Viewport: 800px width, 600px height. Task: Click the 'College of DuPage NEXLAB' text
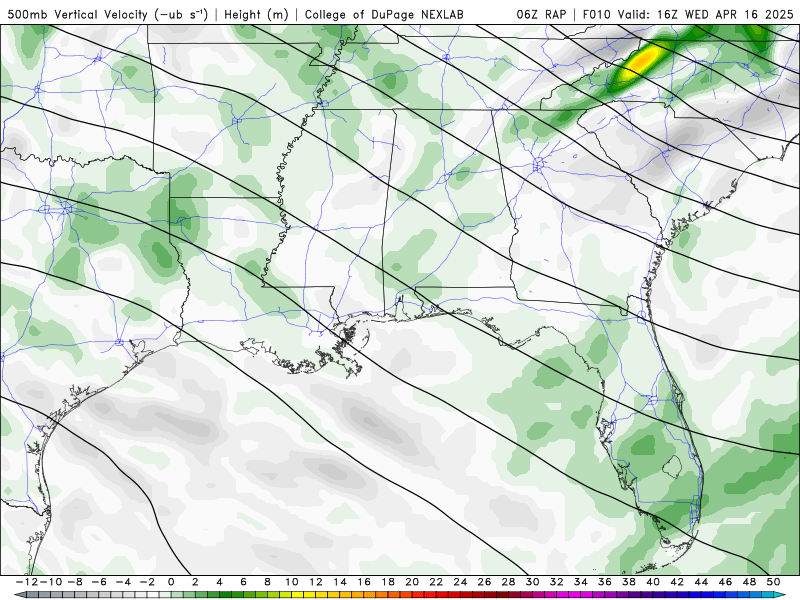pyautogui.click(x=384, y=14)
